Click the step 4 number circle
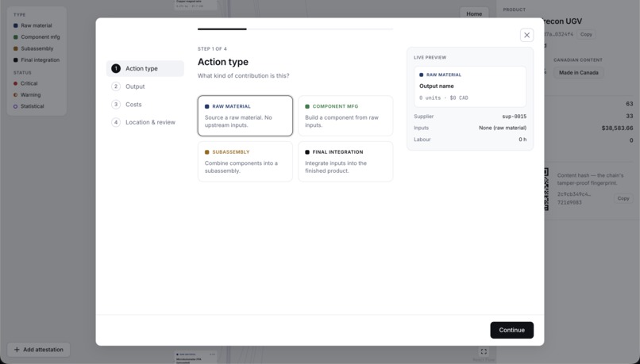The height and width of the screenshot is (364, 640). (116, 122)
